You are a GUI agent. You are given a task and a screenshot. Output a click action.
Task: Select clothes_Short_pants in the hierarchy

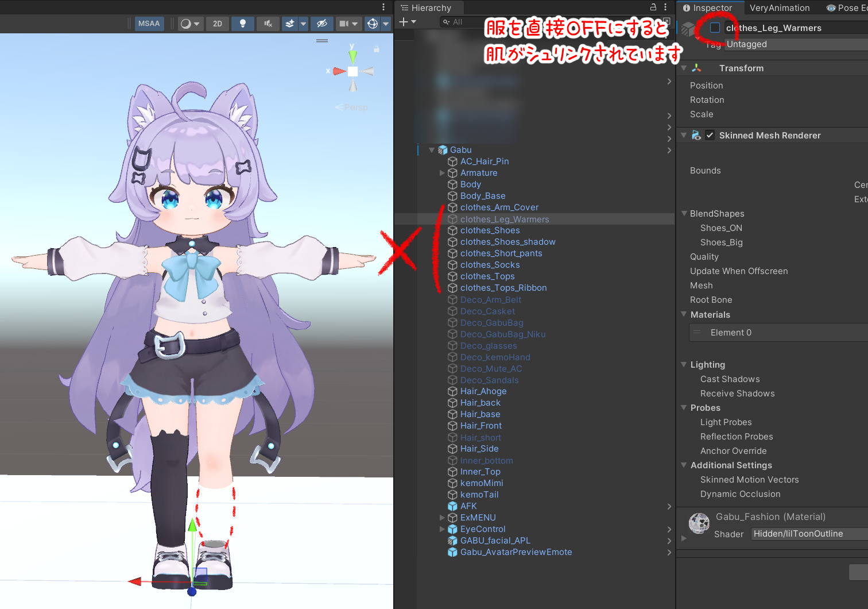click(x=501, y=253)
